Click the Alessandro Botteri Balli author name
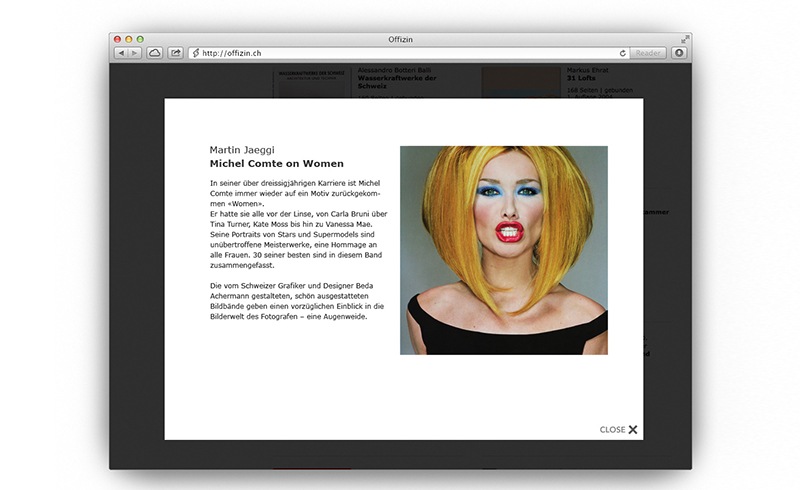The image size is (800, 490). click(x=394, y=70)
